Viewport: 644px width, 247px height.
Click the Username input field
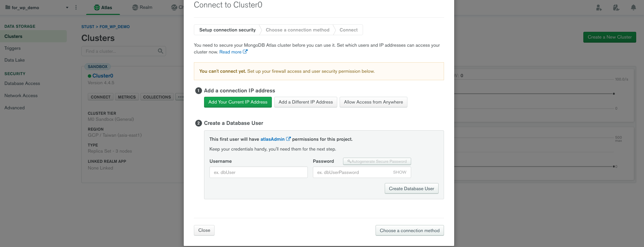click(x=258, y=172)
